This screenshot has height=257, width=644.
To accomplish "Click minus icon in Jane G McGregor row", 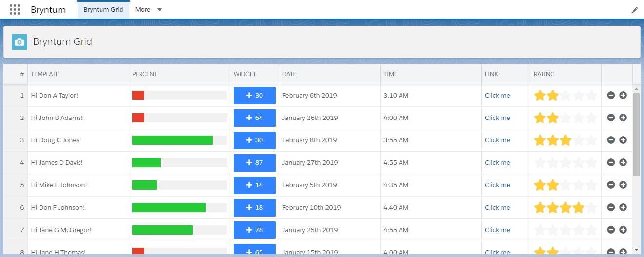I will click(611, 230).
